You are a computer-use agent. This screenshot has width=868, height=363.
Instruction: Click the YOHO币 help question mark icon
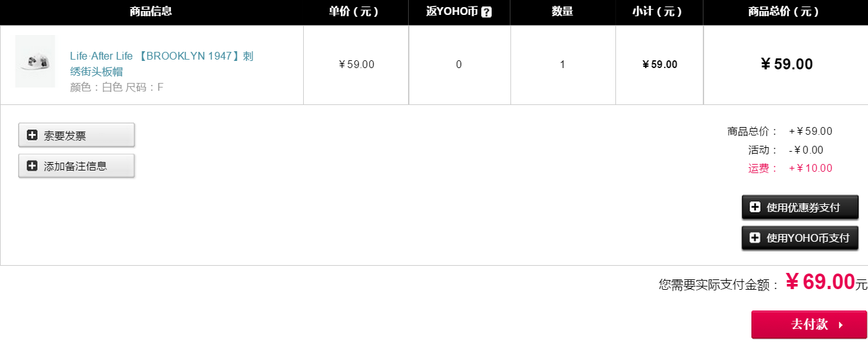pyautogui.click(x=486, y=12)
